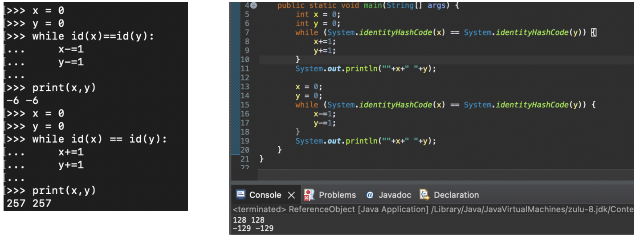Click the '-129 -129' console output

[253, 228]
